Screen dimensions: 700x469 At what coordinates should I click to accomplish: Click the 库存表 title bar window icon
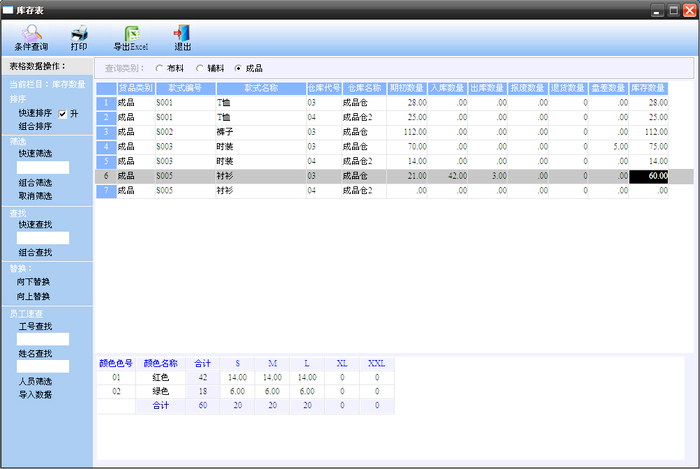tap(9, 9)
